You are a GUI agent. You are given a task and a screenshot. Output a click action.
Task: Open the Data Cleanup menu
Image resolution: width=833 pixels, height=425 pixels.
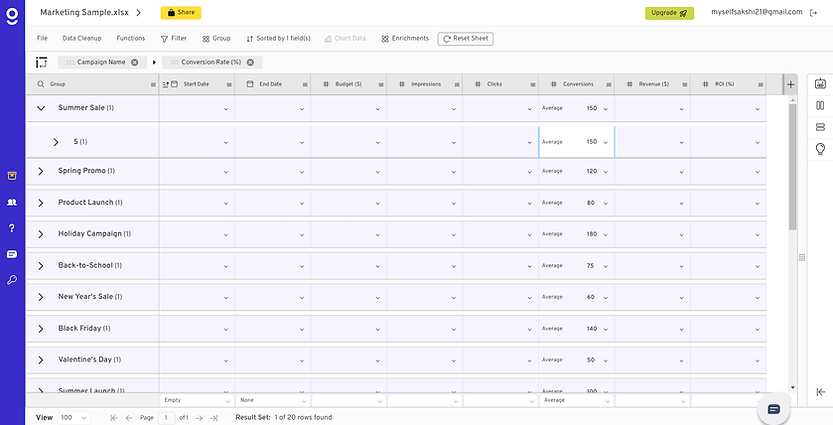[x=82, y=38]
